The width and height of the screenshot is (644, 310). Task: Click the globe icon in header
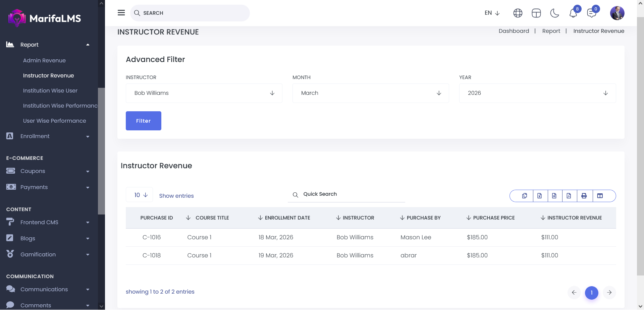(518, 13)
